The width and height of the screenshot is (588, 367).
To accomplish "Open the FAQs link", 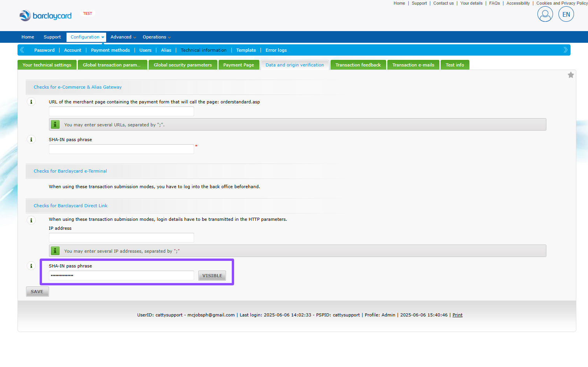I will click(x=494, y=3).
